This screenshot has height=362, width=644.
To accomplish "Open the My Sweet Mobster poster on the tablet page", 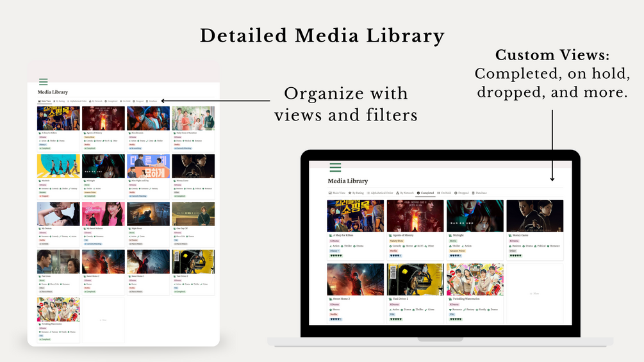I will tap(103, 214).
